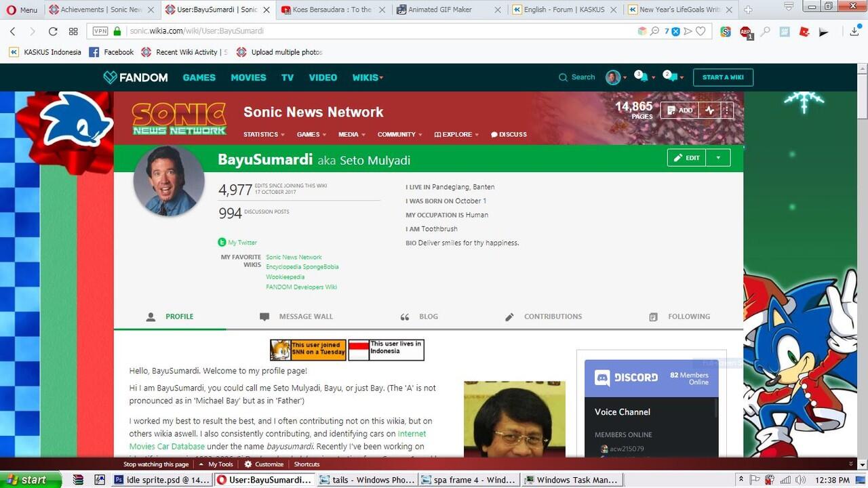Image resolution: width=868 pixels, height=488 pixels.
Task: Open the wiki header three-dots more menu
Action: pos(726,110)
